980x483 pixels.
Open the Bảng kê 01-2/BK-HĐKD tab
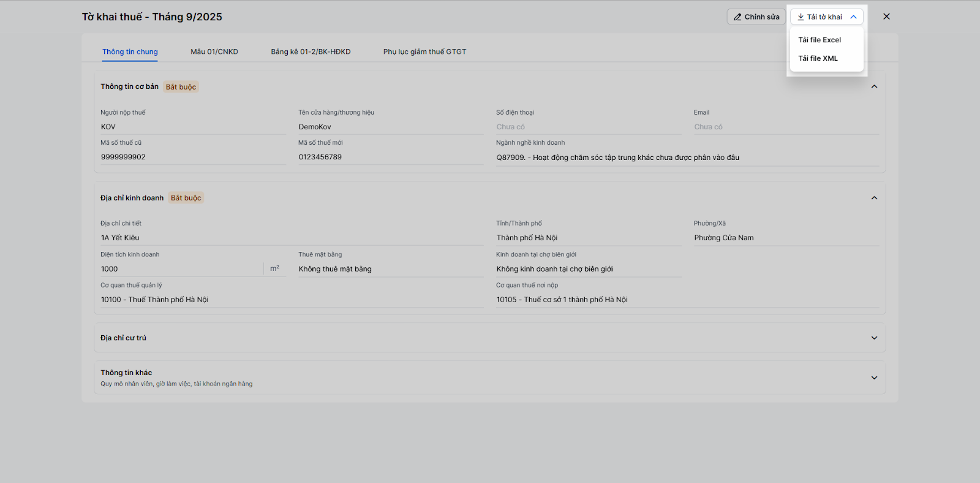[311, 51]
